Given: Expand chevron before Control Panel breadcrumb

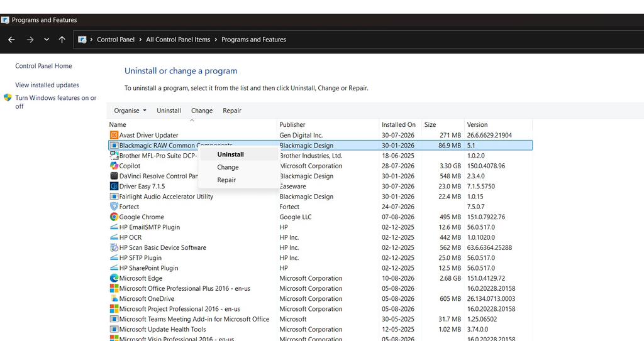Looking at the screenshot, I should [x=91, y=40].
